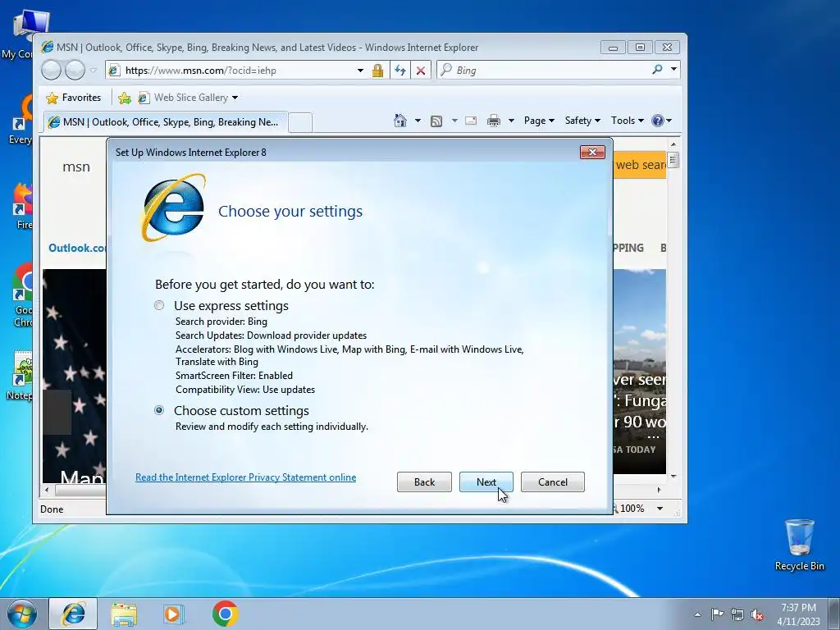The height and width of the screenshot is (630, 840).
Task: Select the Recycle Bin desktop icon
Action: (799, 545)
